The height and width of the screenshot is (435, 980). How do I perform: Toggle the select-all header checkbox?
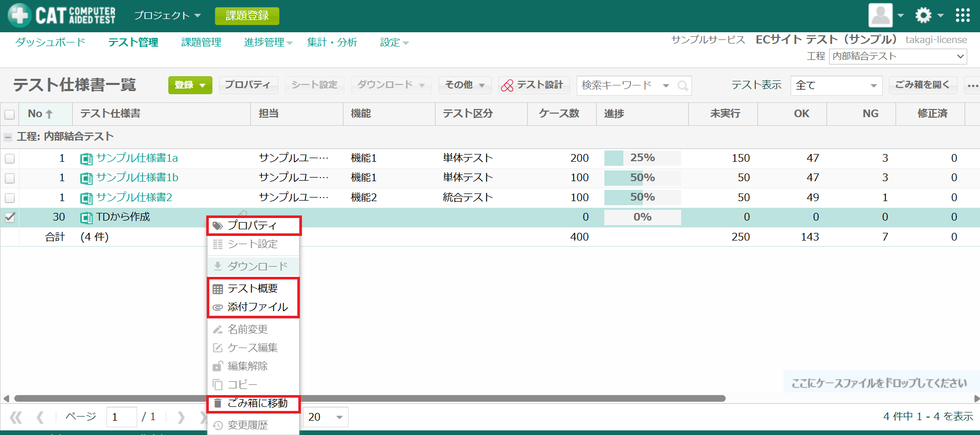[x=10, y=114]
